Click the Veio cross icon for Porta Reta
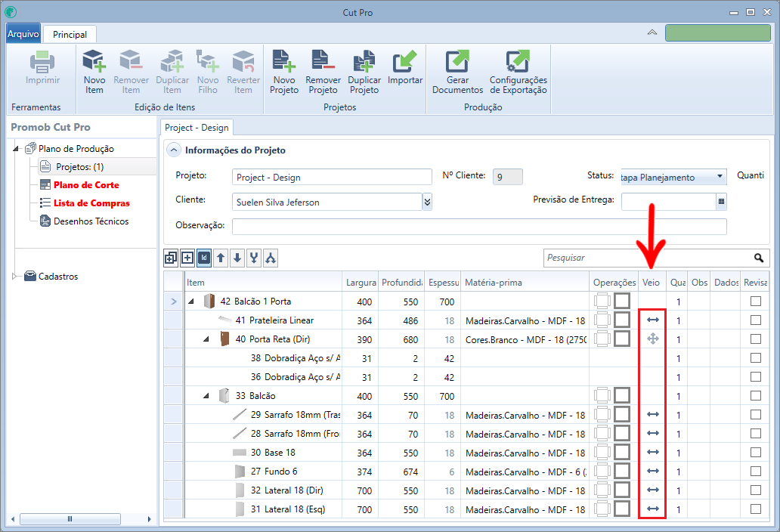This screenshot has height=532, width=780. [653, 339]
